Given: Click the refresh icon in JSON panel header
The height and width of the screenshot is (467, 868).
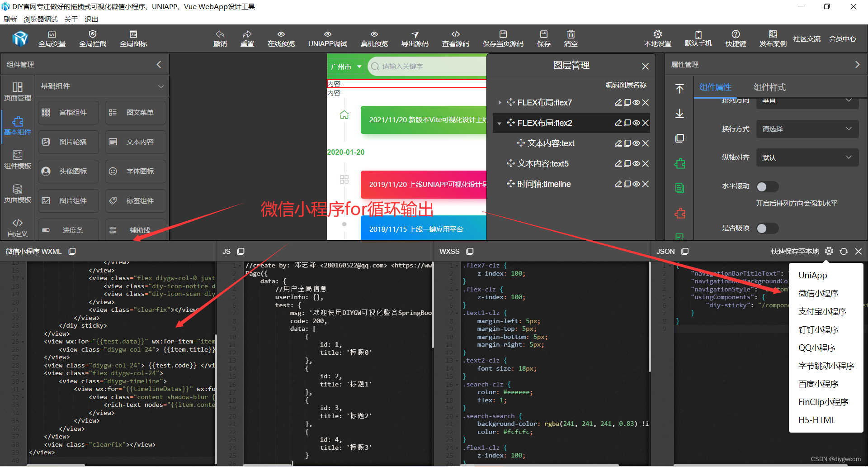Looking at the screenshot, I should [844, 251].
